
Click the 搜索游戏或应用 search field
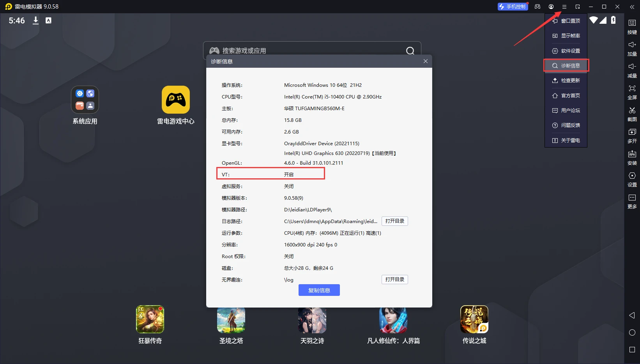[312, 51]
